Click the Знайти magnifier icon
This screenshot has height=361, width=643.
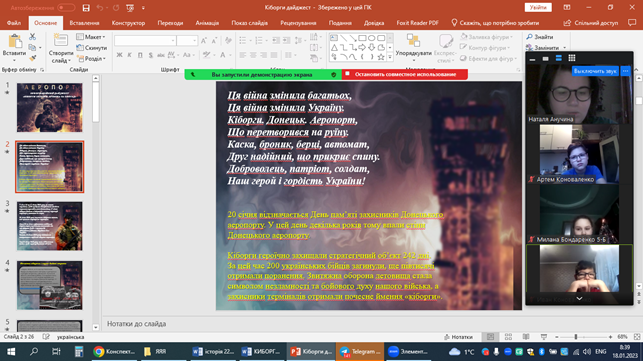click(x=529, y=37)
